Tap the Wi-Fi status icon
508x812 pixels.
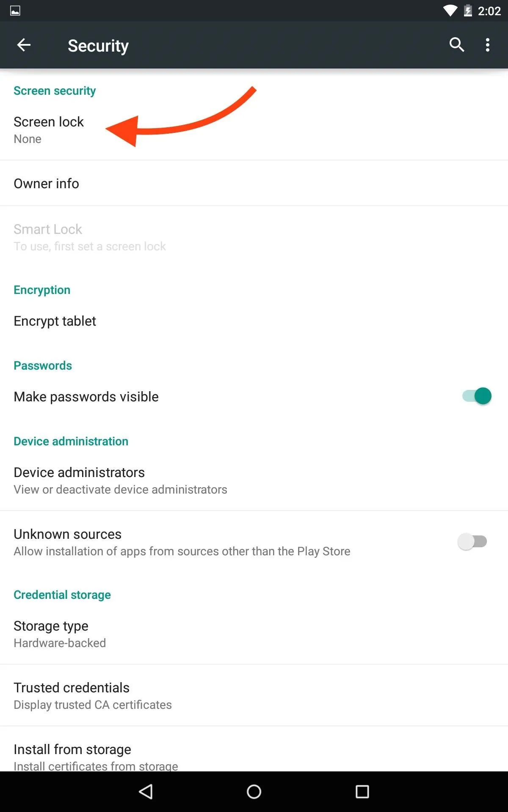point(450,11)
